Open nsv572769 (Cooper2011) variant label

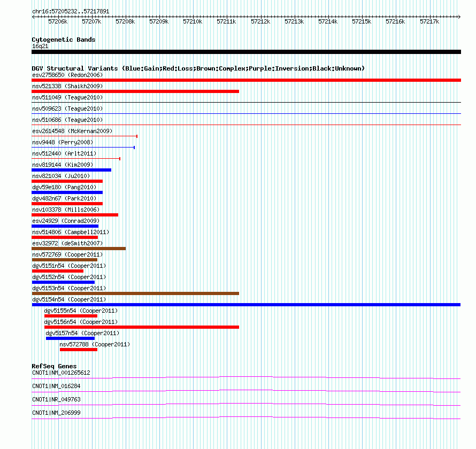point(67,254)
